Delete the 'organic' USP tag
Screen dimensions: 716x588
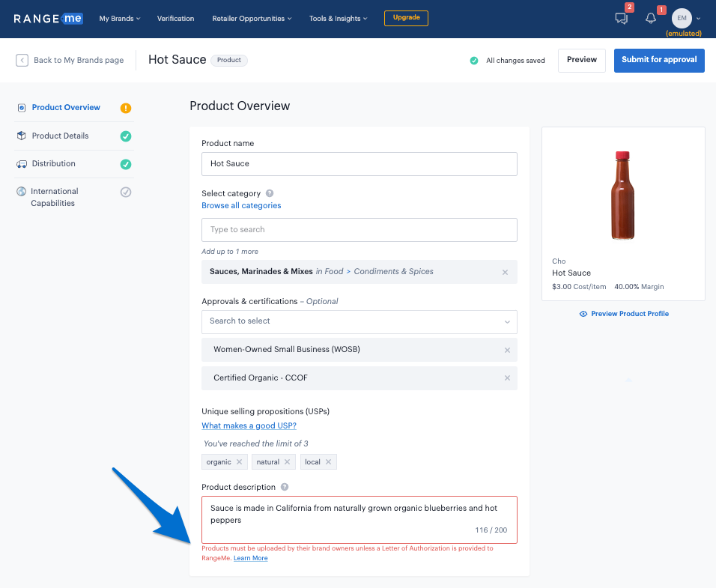click(239, 462)
